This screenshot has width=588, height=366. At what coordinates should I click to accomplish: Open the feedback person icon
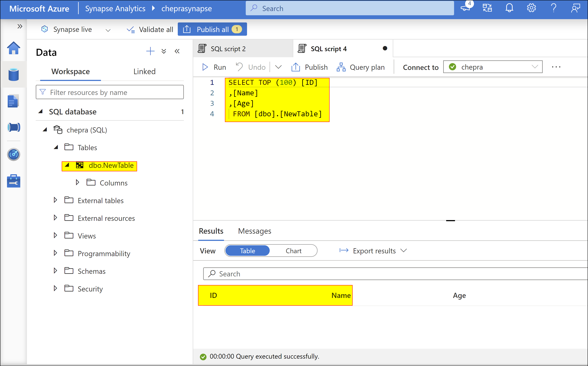pyautogui.click(x=576, y=8)
